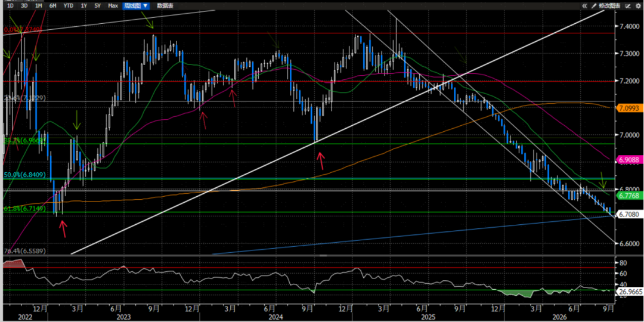Open chart settings gear icon
The width and height of the screenshot is (644, 322).
click(x=637, y=6)
